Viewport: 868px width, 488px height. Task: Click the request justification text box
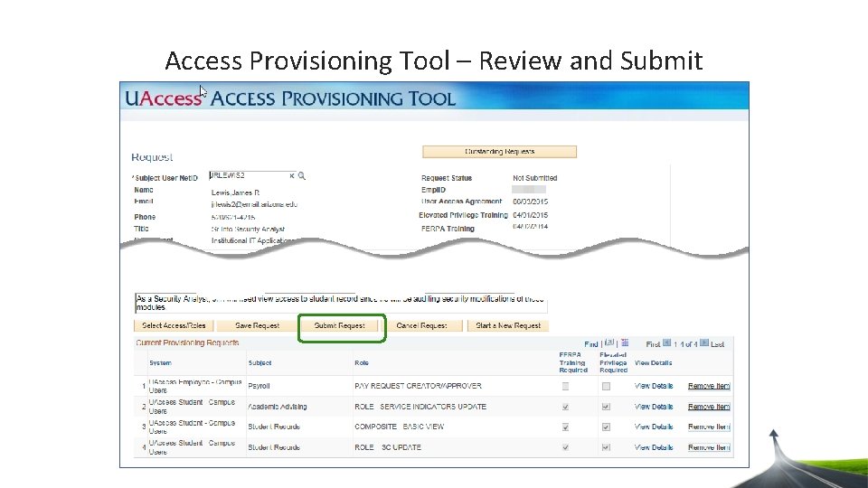pos(341,304)
